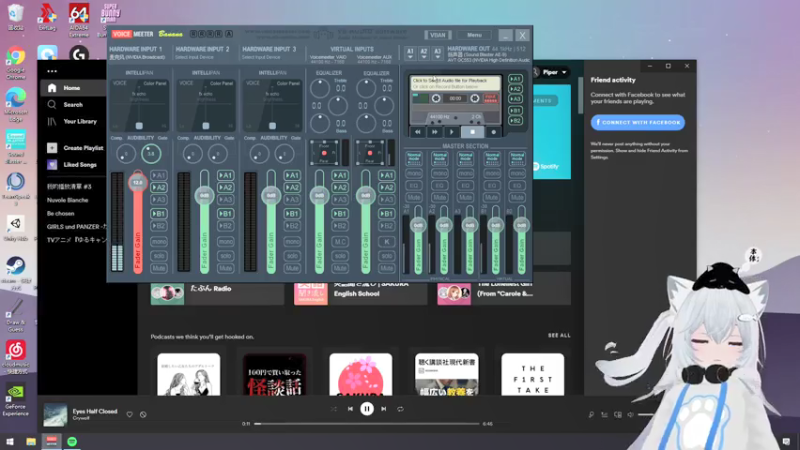The height and width of the screenshot is (450, 800).
Task: Toggle shuffle in Spotify player
Action: coord(334,409)
